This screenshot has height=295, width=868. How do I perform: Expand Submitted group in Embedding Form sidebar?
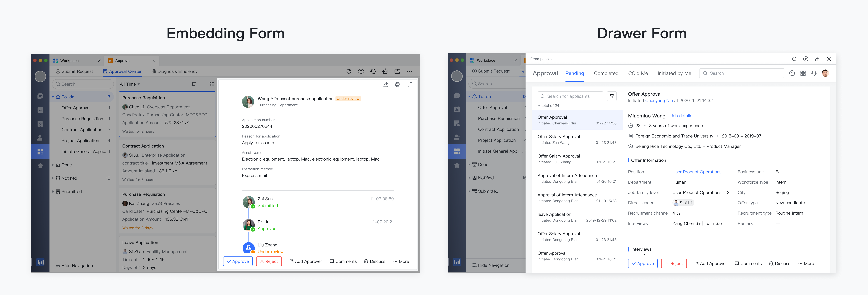53,192
